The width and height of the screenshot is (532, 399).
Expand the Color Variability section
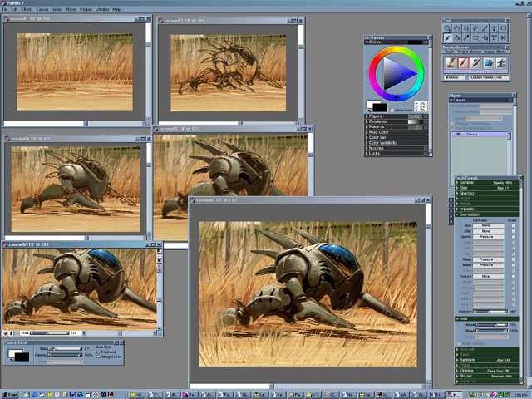click(367, 143)
